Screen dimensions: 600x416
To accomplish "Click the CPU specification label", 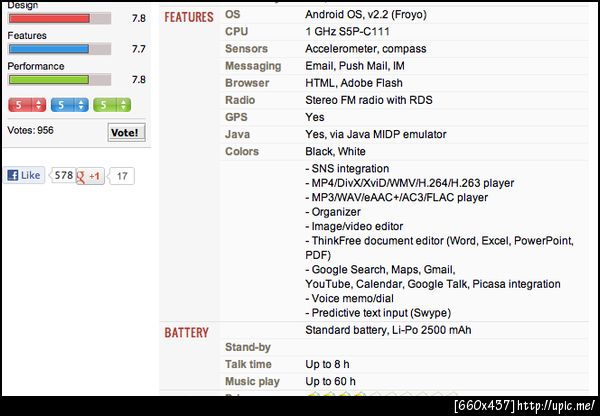I will pos(236,33).
